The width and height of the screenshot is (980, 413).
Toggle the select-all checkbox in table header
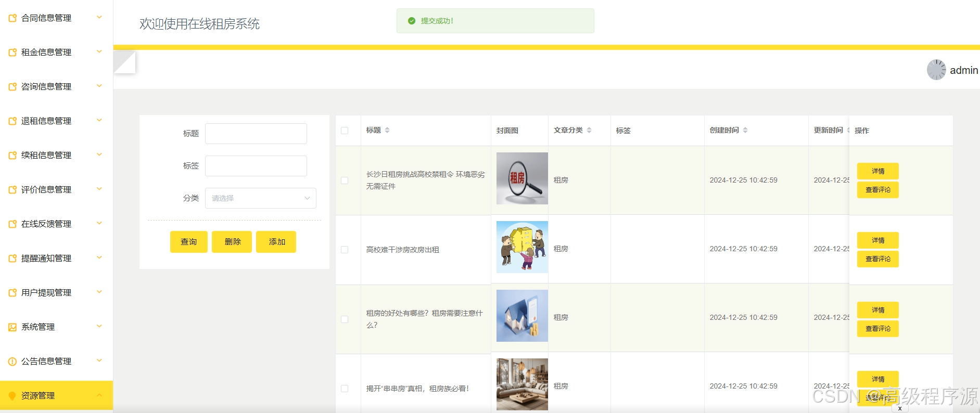pos(345,131)
